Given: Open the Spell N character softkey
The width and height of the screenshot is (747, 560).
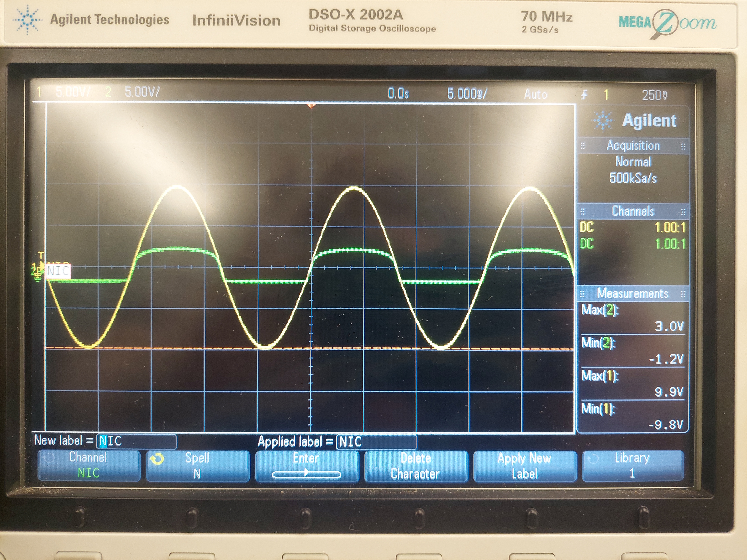Looking at the screenshot, I should (198, 466).
